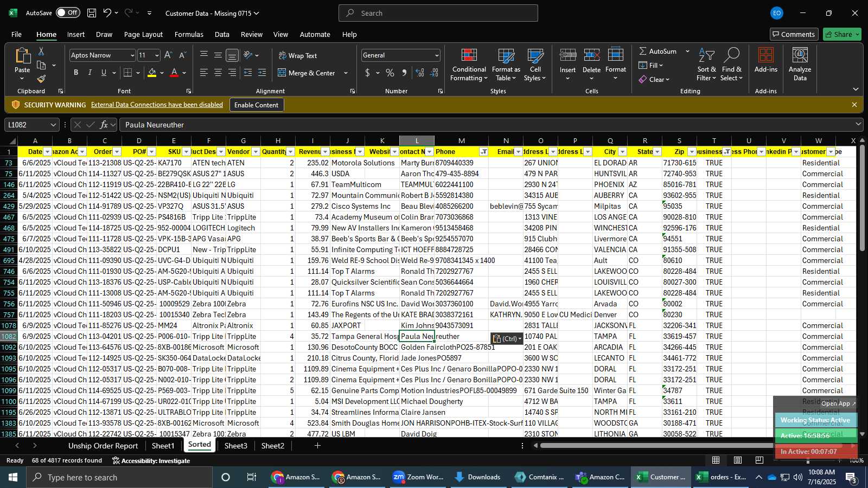This screenshot has width=868, height=488.
Task: Click the Center align icon
Action: point(218,73)
